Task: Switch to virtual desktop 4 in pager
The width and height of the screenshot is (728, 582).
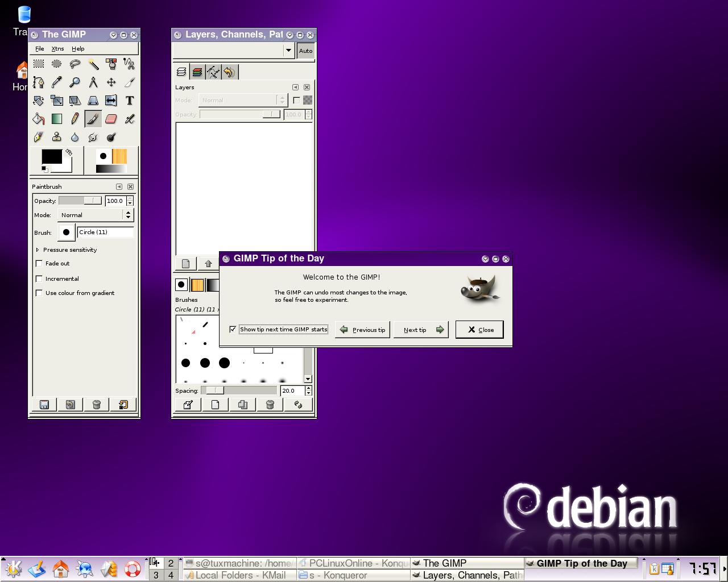Action: coord(171,575)
